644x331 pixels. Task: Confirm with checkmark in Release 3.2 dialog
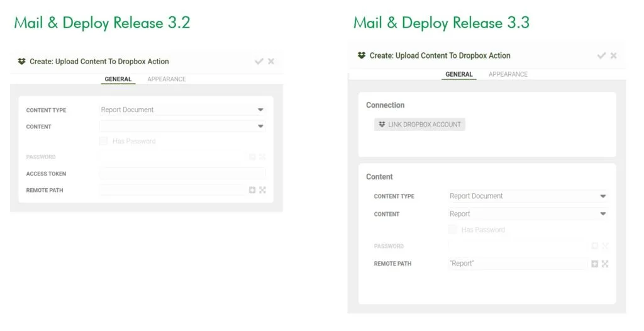[258, 61]
